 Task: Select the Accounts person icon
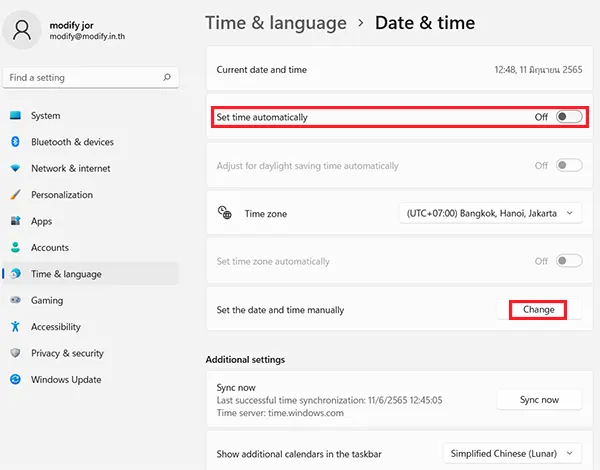pos(15,248)
